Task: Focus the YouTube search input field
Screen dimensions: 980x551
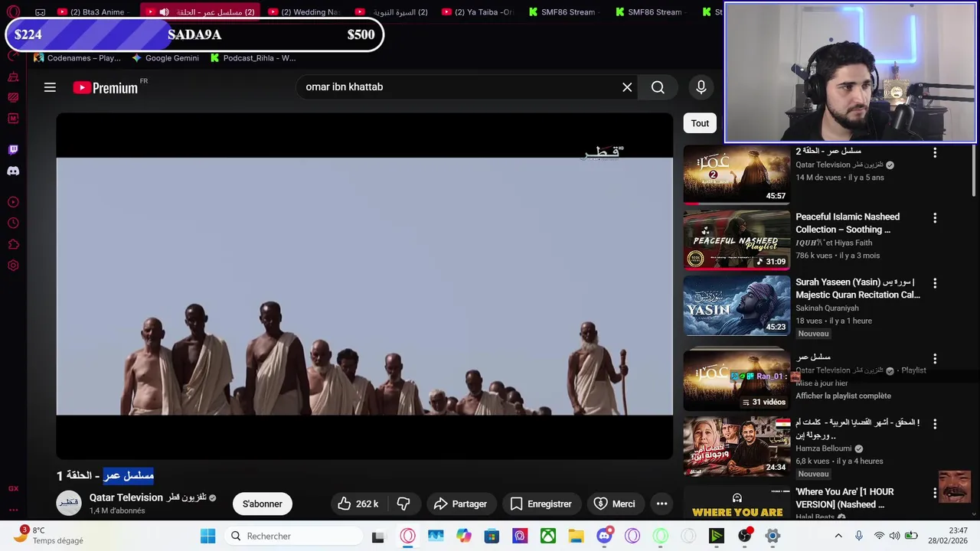Action: (459, 87)
